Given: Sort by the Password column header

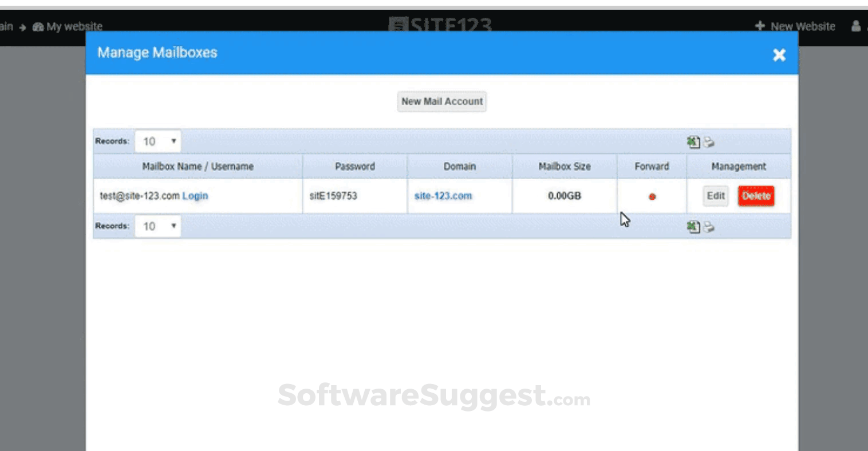Looking at the screenshot, I should tap(355, 167).
